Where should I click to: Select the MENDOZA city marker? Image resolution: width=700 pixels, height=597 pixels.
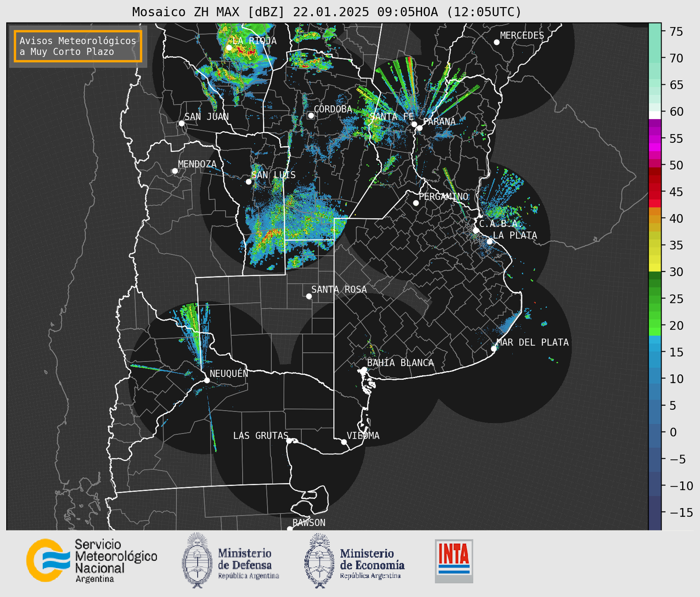(175, 171)
